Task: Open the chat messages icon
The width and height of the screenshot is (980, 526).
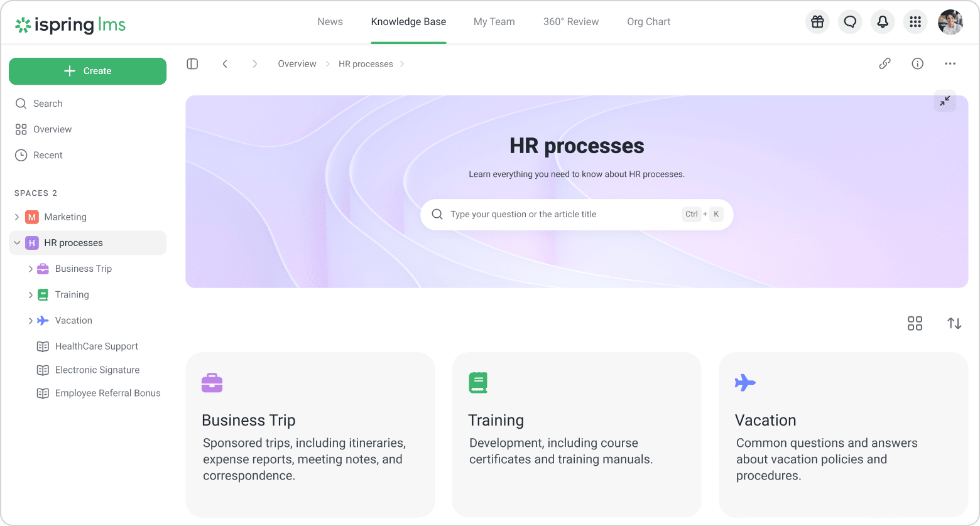Action: pyautogui.click(x=850, y=22)
